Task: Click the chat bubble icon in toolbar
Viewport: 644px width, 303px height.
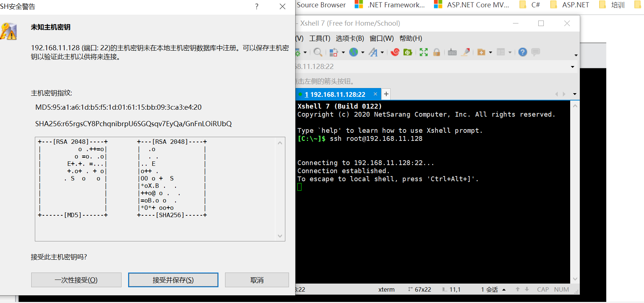Action: (536, 52)
